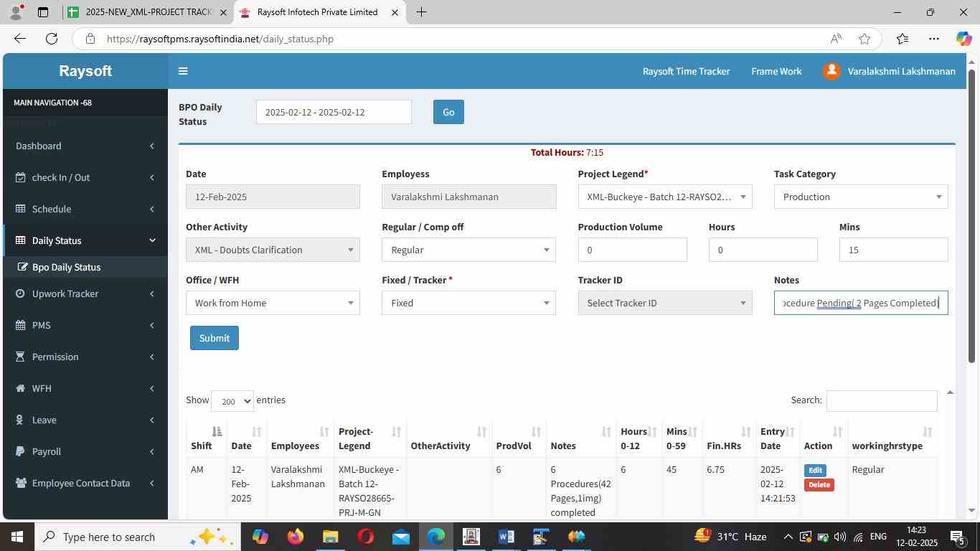This screenshot has height=551, width=980.
Task: Sort table by Notes column icon
Action: click(x=606, y=432)
